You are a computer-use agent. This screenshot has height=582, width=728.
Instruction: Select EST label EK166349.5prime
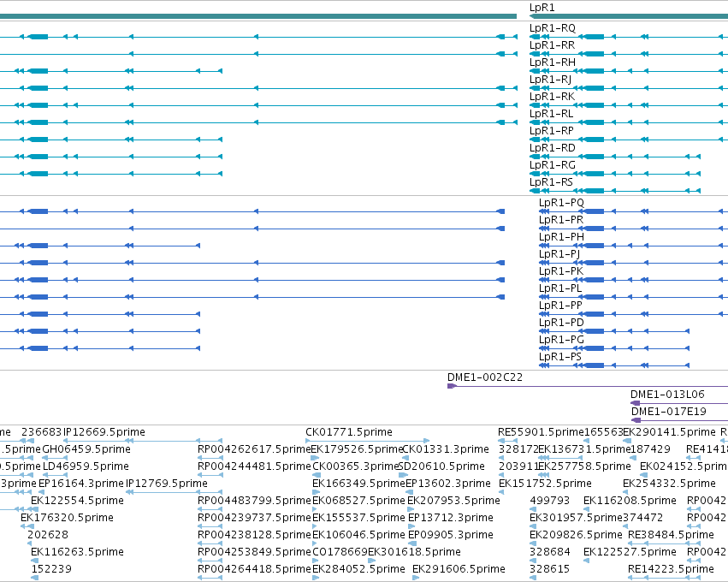coord(359,484)
